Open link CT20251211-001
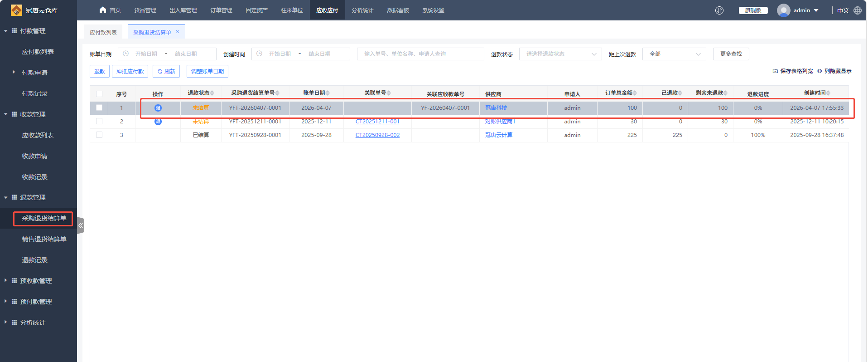Screen dimensions: 868x362 [377, 122]
